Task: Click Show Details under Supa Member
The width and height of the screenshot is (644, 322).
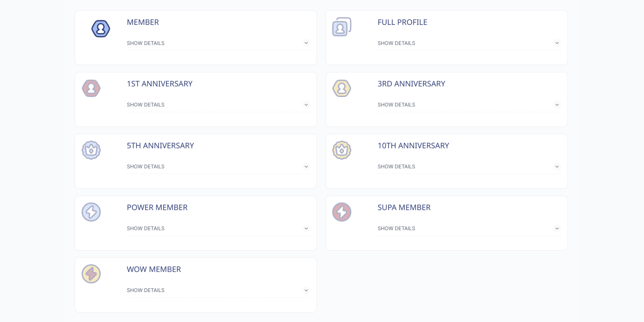Action: [396, 228]
